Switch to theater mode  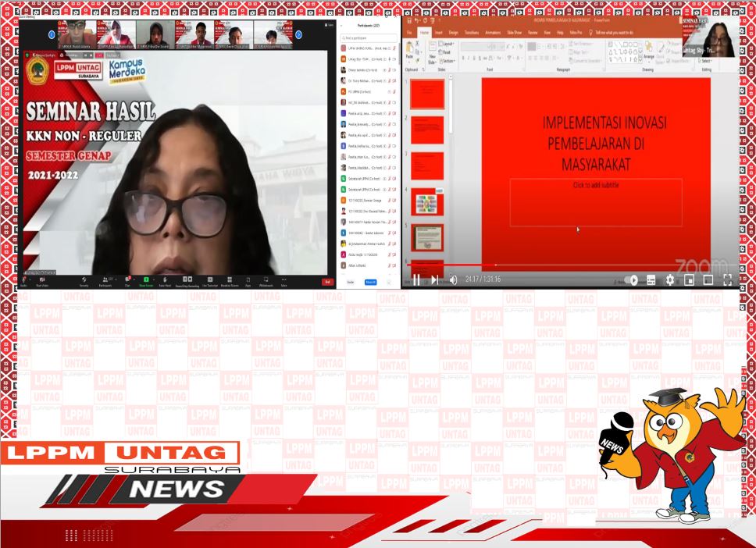708,280
